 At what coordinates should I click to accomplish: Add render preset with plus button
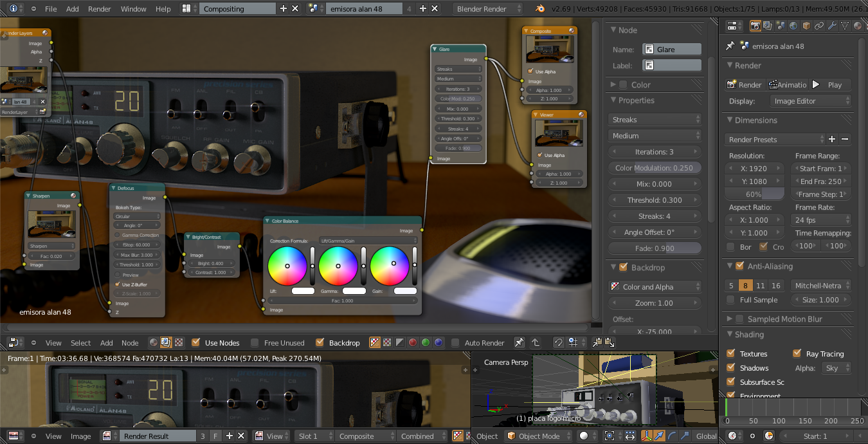click(832, 140)
